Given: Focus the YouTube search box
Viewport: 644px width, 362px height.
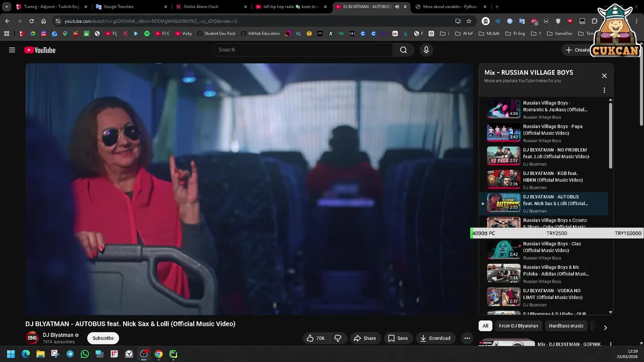Looking at the screenshot, I should [303, 50].
